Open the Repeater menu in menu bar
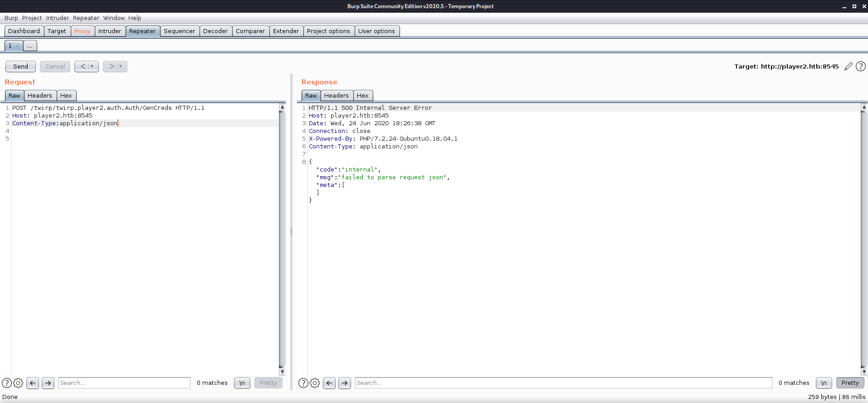Viewport: 868px width, 403px height. click(86, 18)
